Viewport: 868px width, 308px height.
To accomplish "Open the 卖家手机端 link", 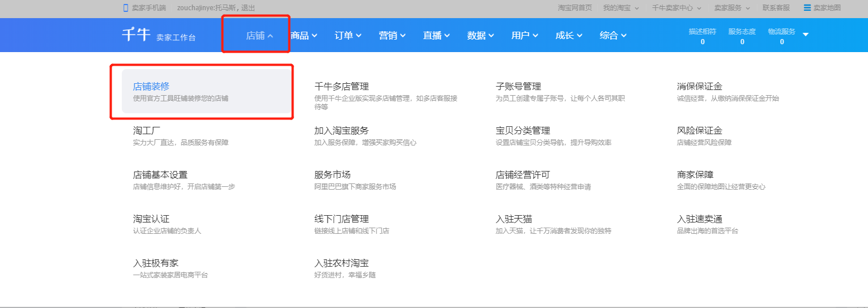I will pyautogui.click(x=149, y=8).
